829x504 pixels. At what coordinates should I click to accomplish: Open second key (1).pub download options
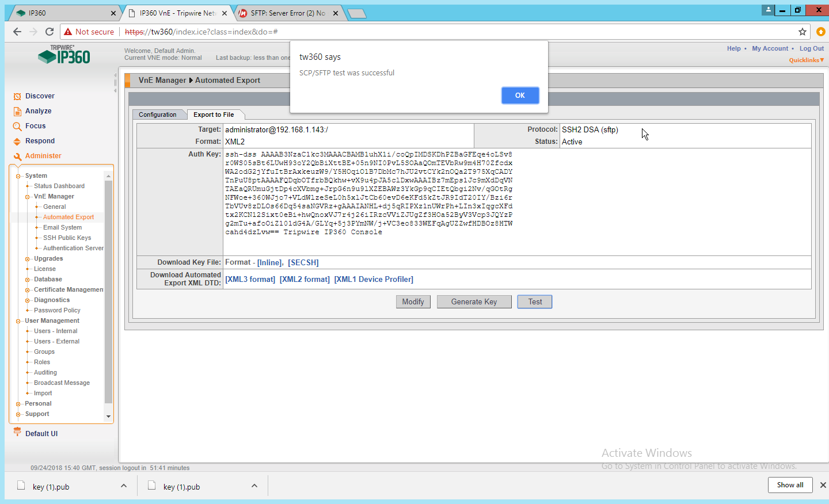254,486
